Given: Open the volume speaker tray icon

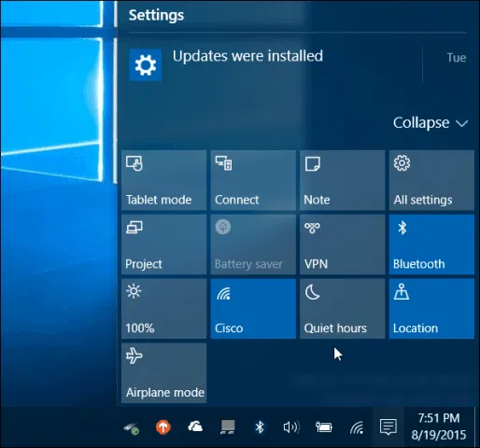Looking at the screenshot, I should click(291, 427).
